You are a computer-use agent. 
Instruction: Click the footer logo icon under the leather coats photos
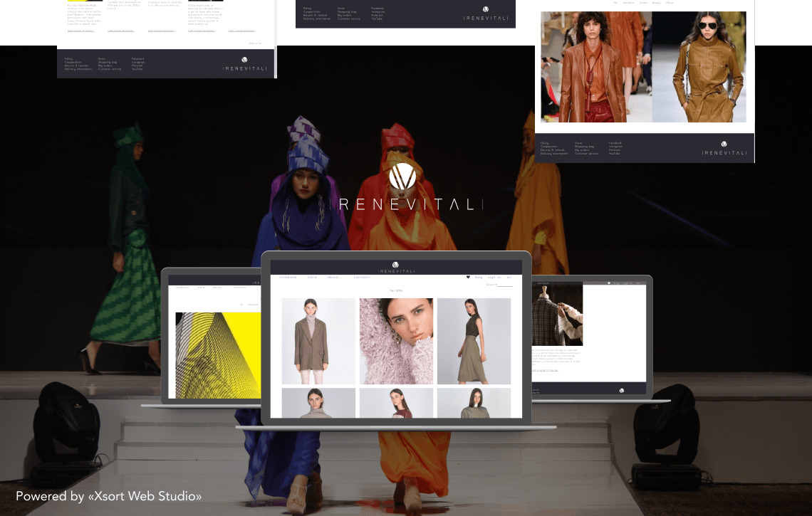tap(724, 144)
